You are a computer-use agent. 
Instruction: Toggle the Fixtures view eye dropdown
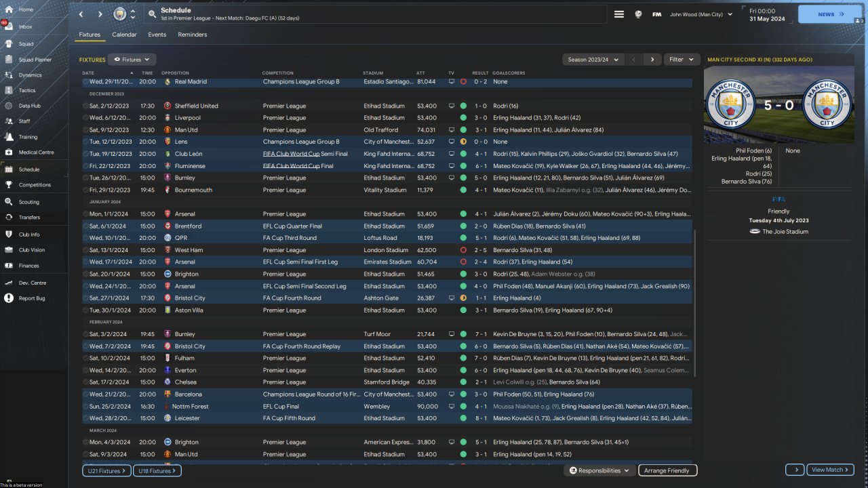pyautogui.click(x=132, y=60)
